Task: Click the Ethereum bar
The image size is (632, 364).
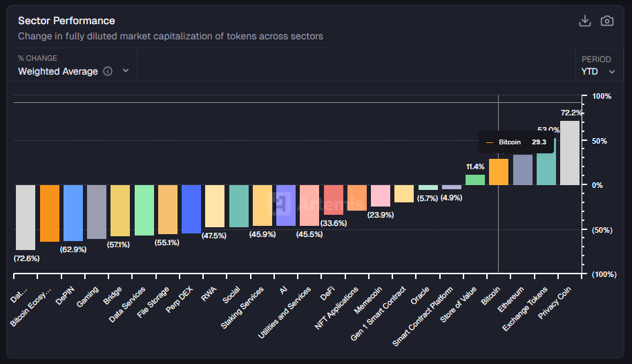Action: point(522,170)
